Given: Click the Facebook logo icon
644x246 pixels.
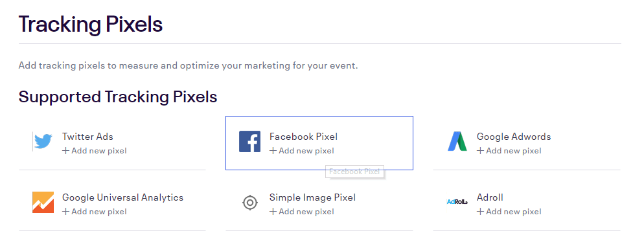Looking at the screenshot, I should pos(249,142).
